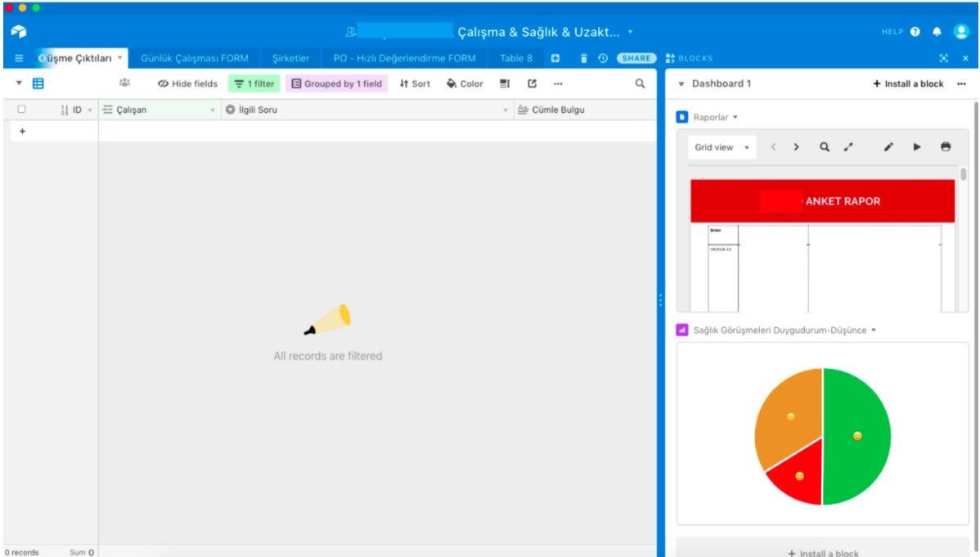Image resolution: width=980 pixels, height=557 pixels.
Task: Open the trash icon in tab bar
Action: [584, 59]
